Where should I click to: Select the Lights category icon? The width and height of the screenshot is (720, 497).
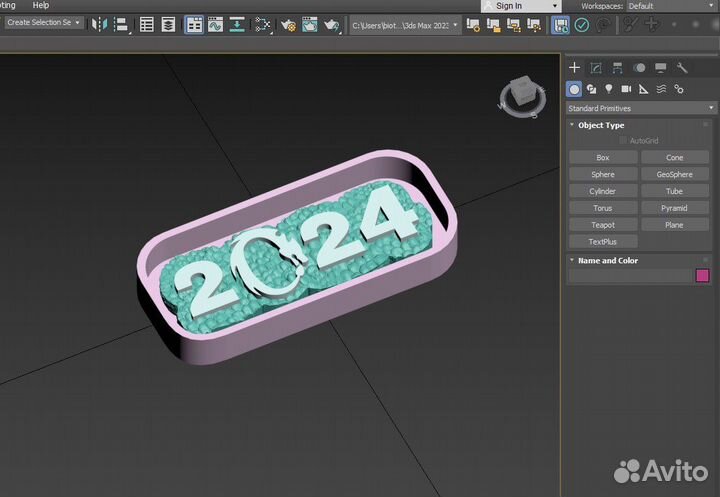click(608, 89)
